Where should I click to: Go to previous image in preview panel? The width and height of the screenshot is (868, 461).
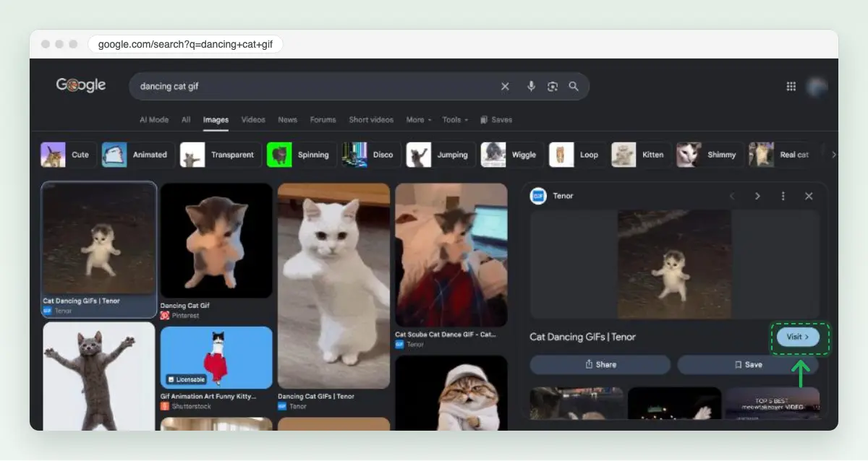[x=732, y=196]
